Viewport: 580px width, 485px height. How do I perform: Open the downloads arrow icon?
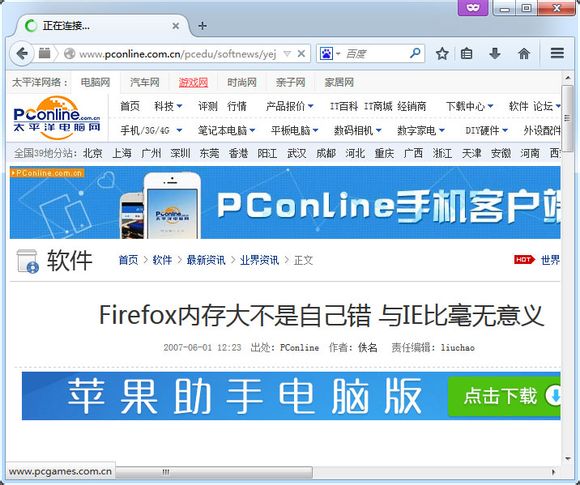tap(495, 54)
